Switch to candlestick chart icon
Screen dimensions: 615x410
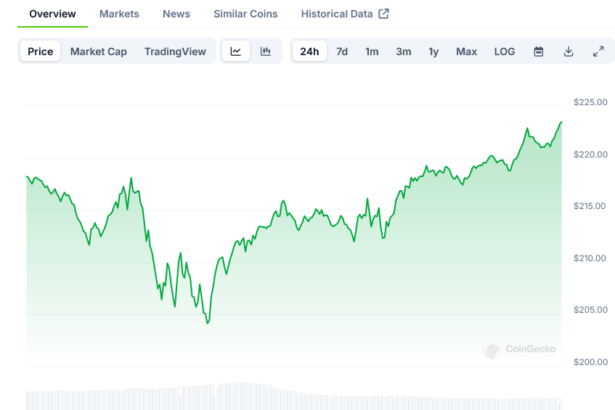click(x=266, y=51)
